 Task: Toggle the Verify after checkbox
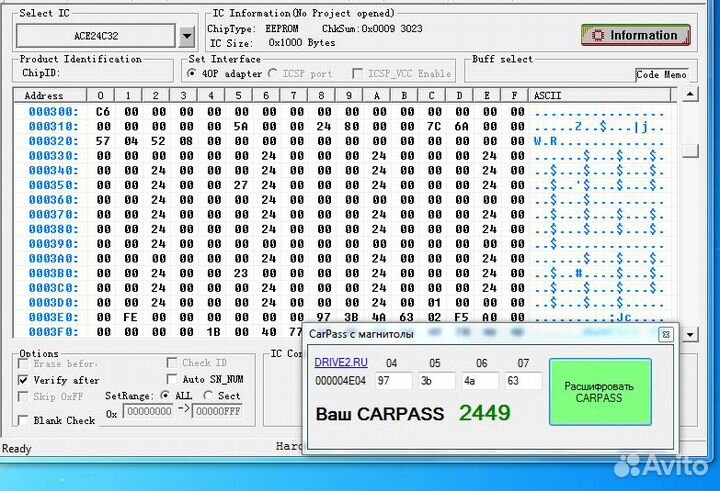[24, 381]
